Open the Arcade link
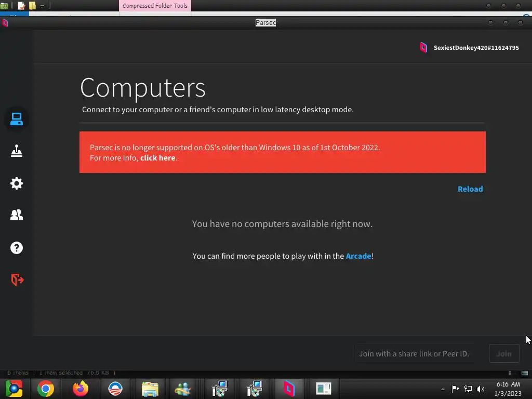 (x=358, y=256)
